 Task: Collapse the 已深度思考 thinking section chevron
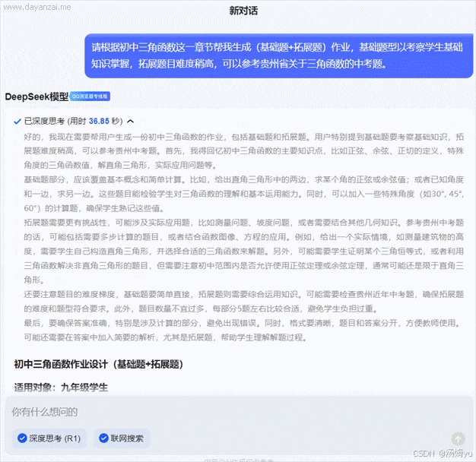coord(131,122)
